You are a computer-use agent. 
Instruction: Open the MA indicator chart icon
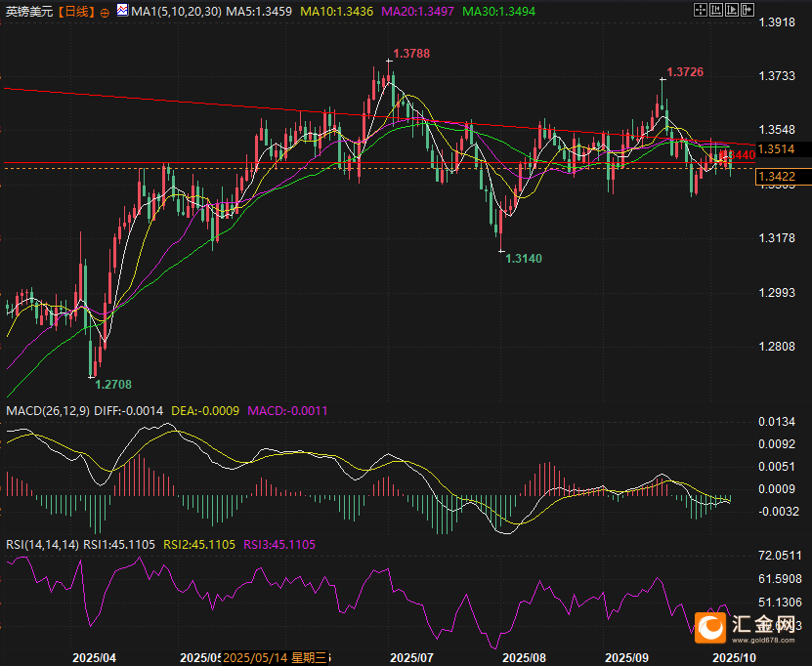pos(120,12)
